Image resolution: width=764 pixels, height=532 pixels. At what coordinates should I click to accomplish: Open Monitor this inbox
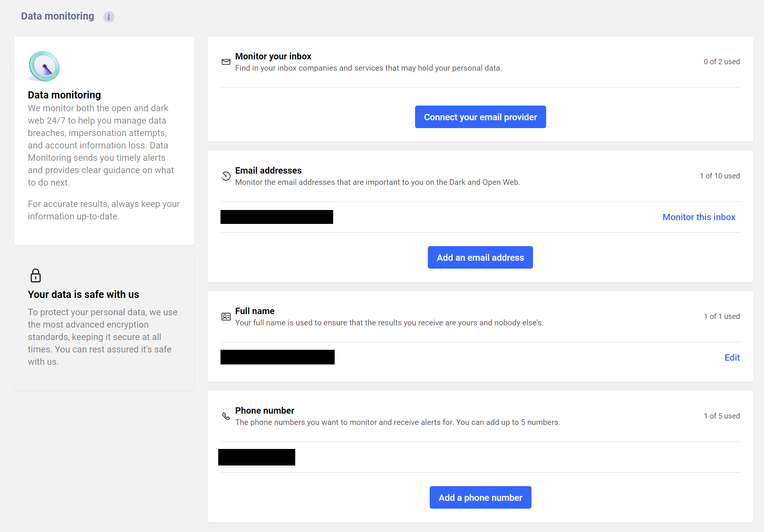pyautogui.click(x=699, y=217)
